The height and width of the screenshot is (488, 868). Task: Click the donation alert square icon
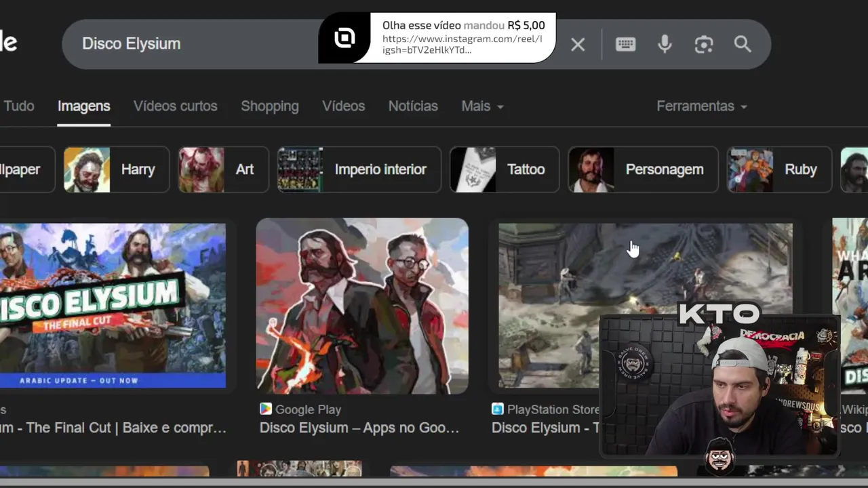point(344,38)
